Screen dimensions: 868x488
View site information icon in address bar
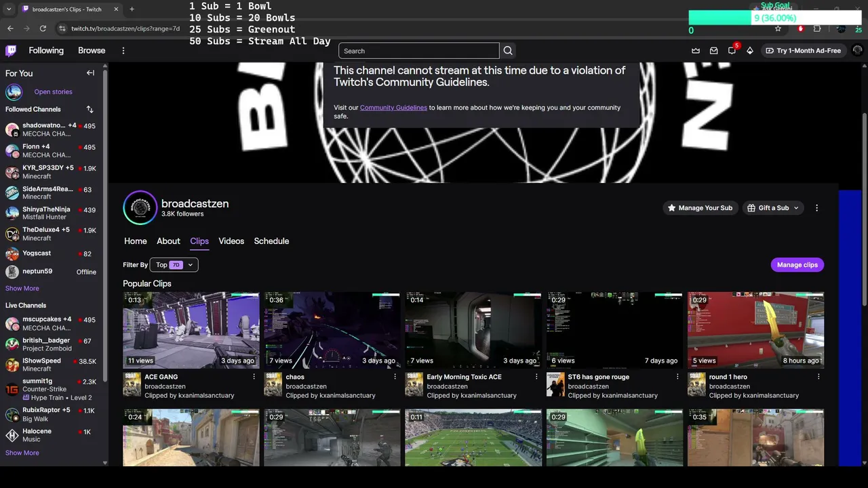[62, 28]
